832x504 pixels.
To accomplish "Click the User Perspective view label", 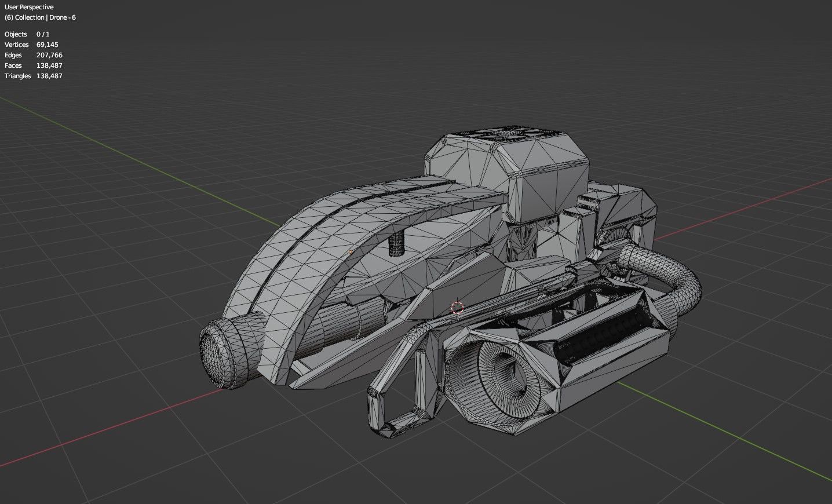I will click(29, 7).
